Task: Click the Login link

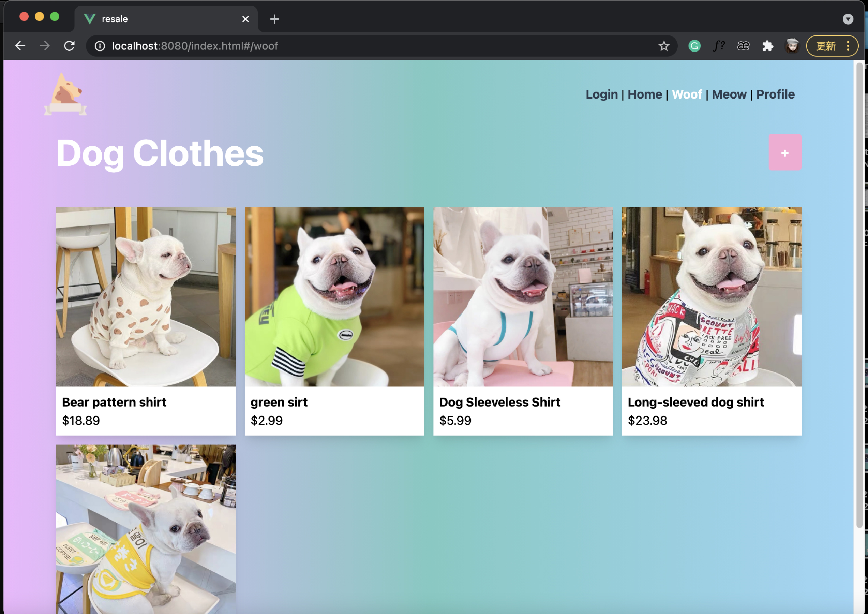Action: (x=601, y=94)
